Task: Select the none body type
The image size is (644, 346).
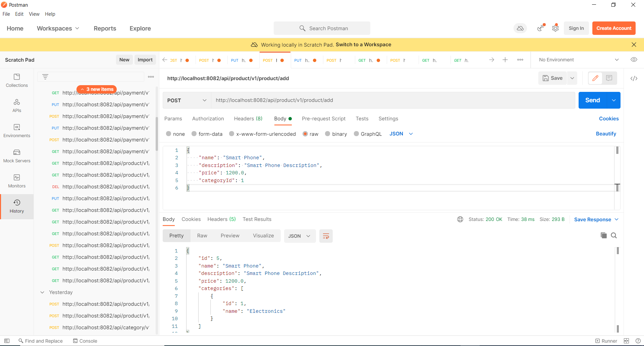Action: (175, 134)
